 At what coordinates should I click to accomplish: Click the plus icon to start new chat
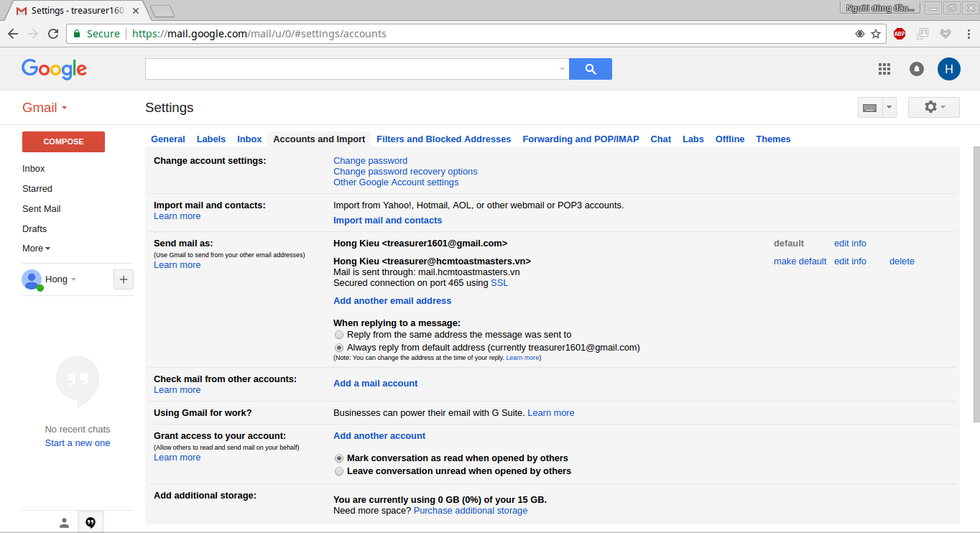tap(124, 279)
